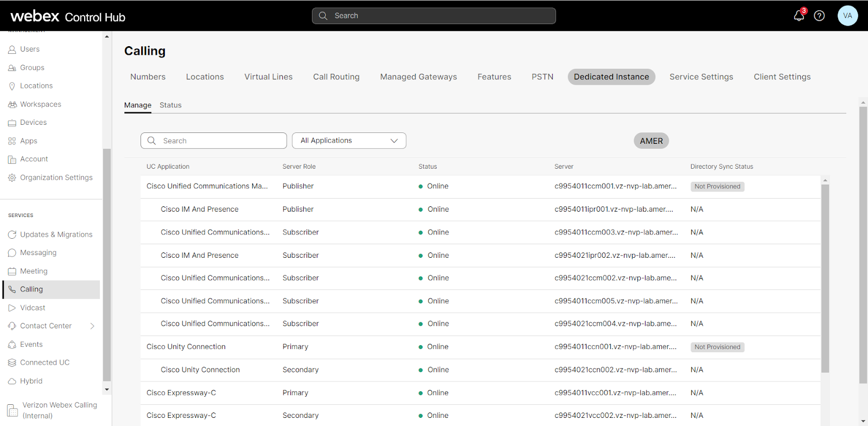Click the global Search field in header
The width and height of the screenshot is (868, 426).
[434, 16]
